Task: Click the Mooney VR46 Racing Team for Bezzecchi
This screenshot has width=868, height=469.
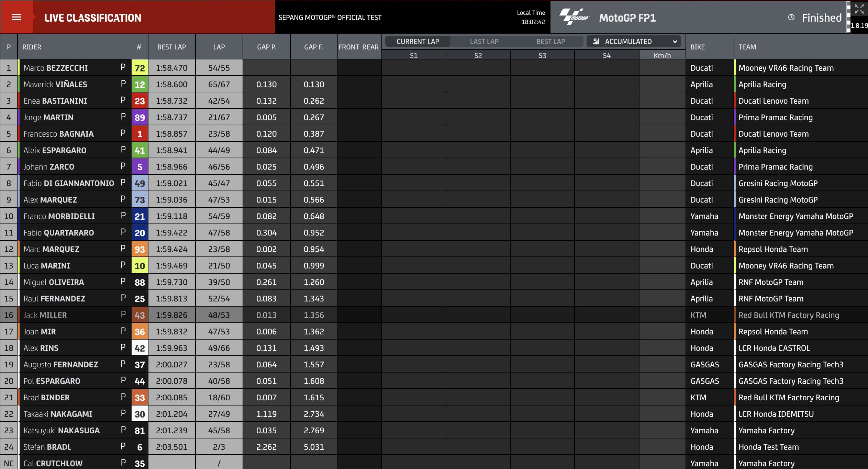Action: tap(786, 68)
